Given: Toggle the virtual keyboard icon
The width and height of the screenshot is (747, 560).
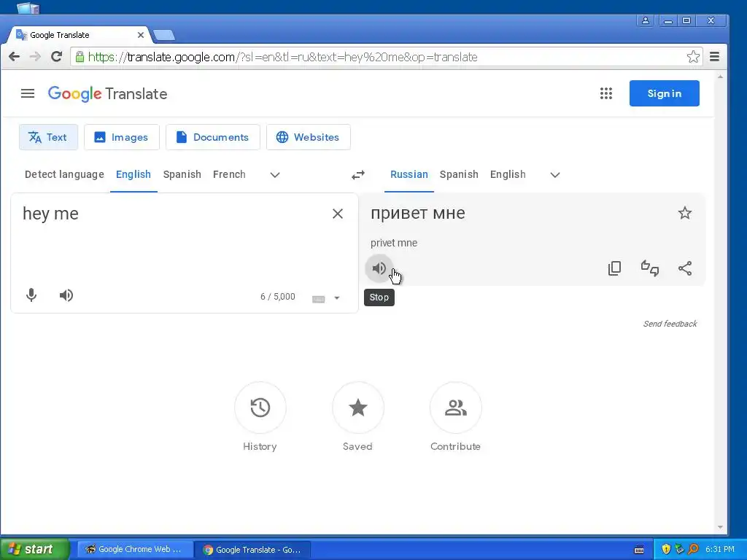Looking at the screenshot, I should [318, 299].
